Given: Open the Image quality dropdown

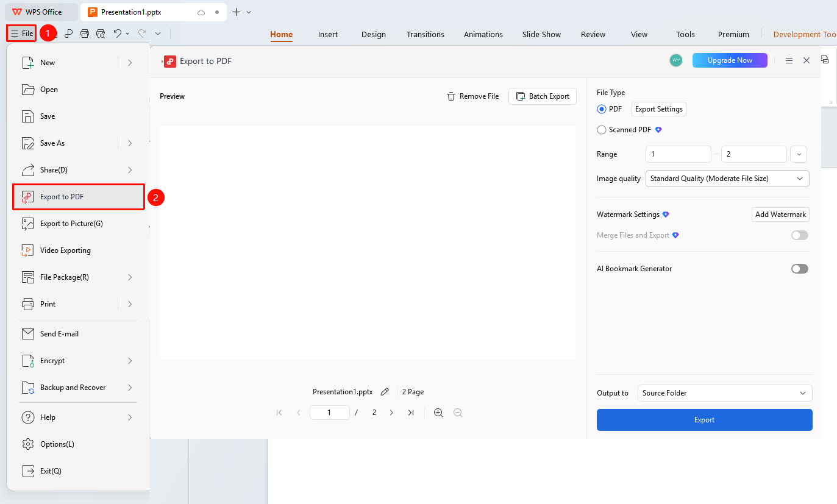Looking at the screenshot, I should pos(727,179).
